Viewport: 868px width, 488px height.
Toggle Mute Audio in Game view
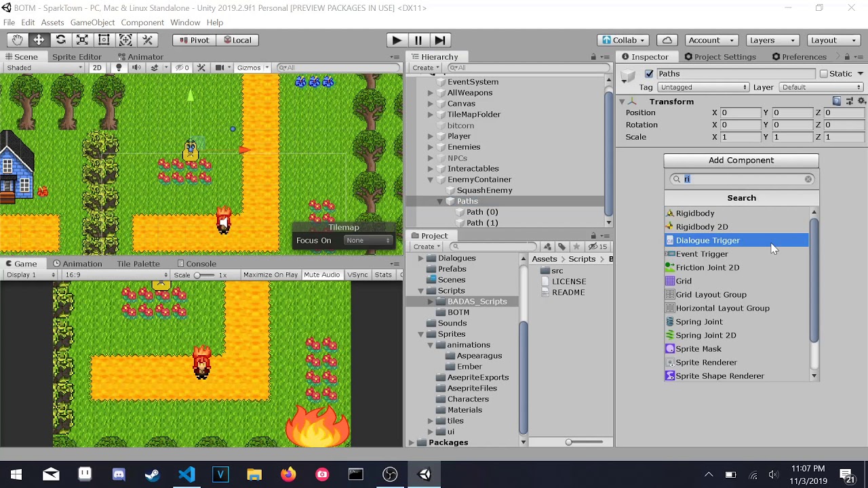pos(321,274)
